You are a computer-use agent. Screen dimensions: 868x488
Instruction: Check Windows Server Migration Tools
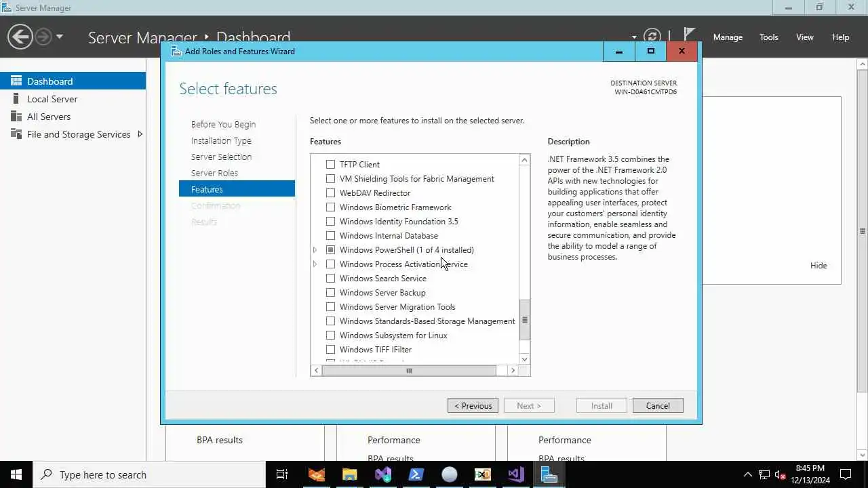(x=330, y=306)
